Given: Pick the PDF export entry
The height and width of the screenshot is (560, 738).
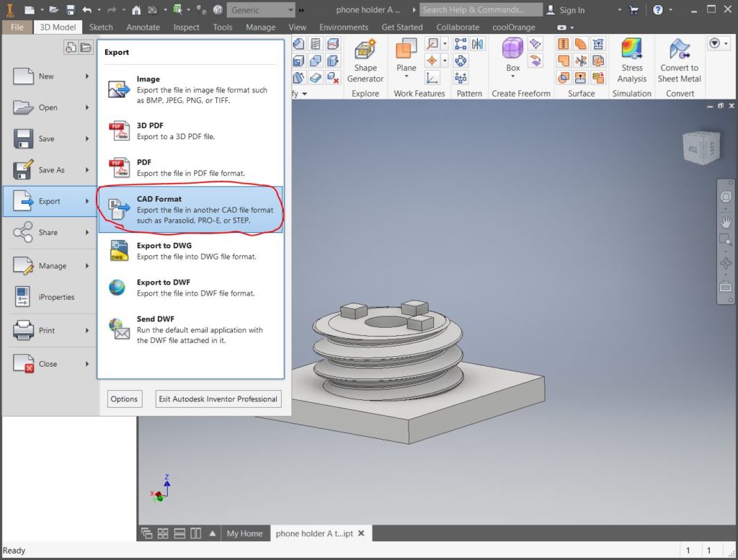Looking at the screenshot, I should (x=190, y=167).
